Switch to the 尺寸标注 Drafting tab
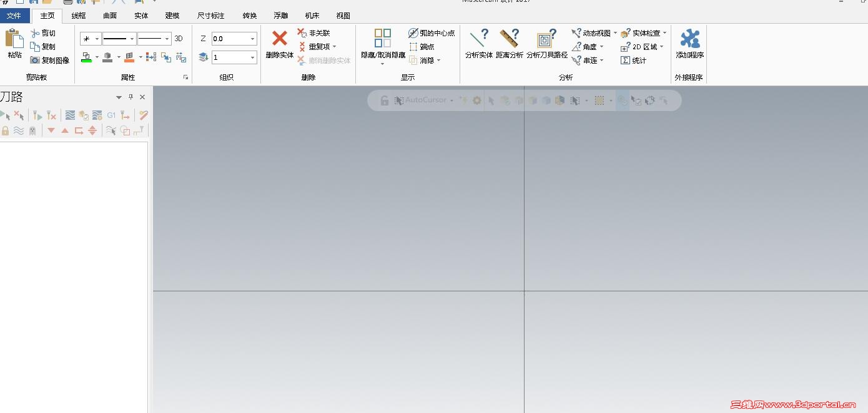This screenshot has height=413, width=868. coord(210,16)
